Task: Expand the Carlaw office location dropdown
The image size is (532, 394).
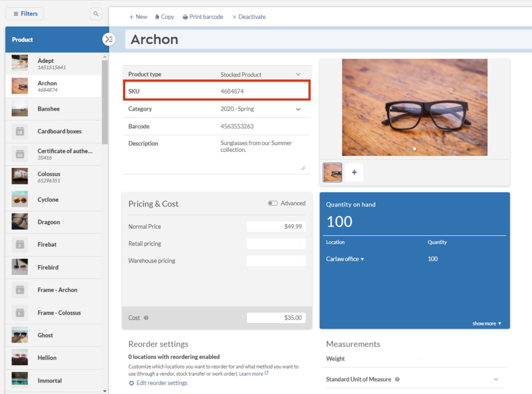Action: [x=345, y=258]
